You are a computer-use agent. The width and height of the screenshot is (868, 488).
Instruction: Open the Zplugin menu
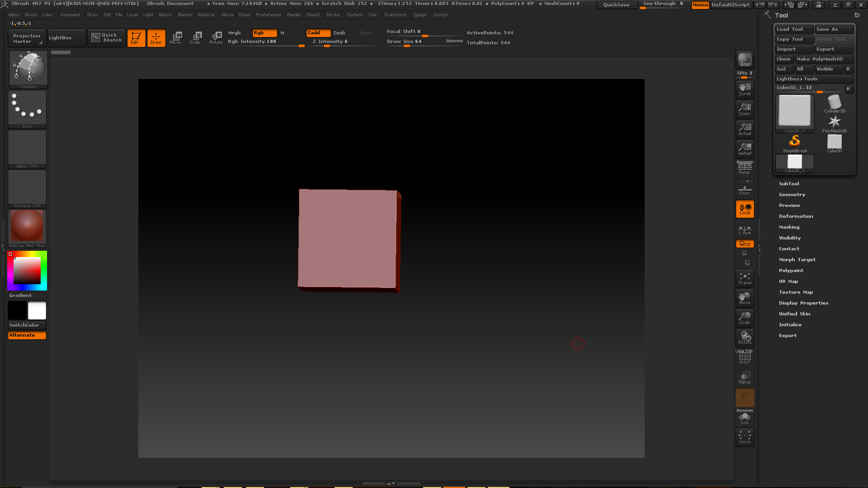pyautogui.click(x=420, y=15)
